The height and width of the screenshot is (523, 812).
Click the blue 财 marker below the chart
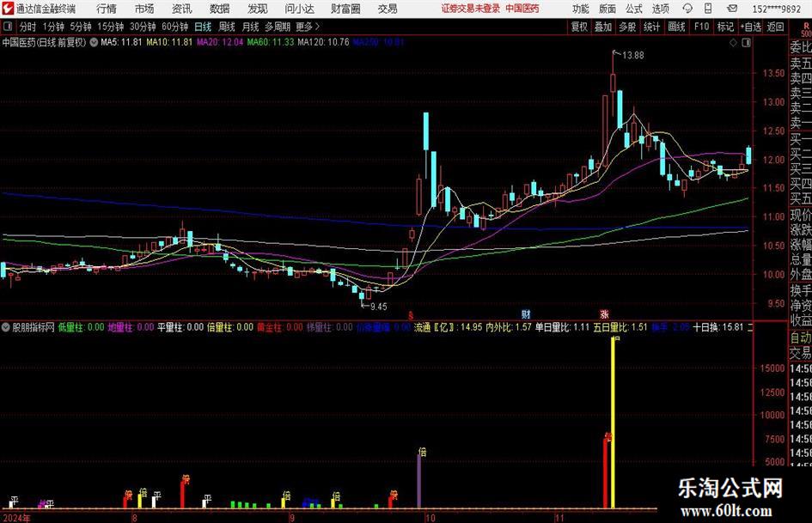click(526, 313)
